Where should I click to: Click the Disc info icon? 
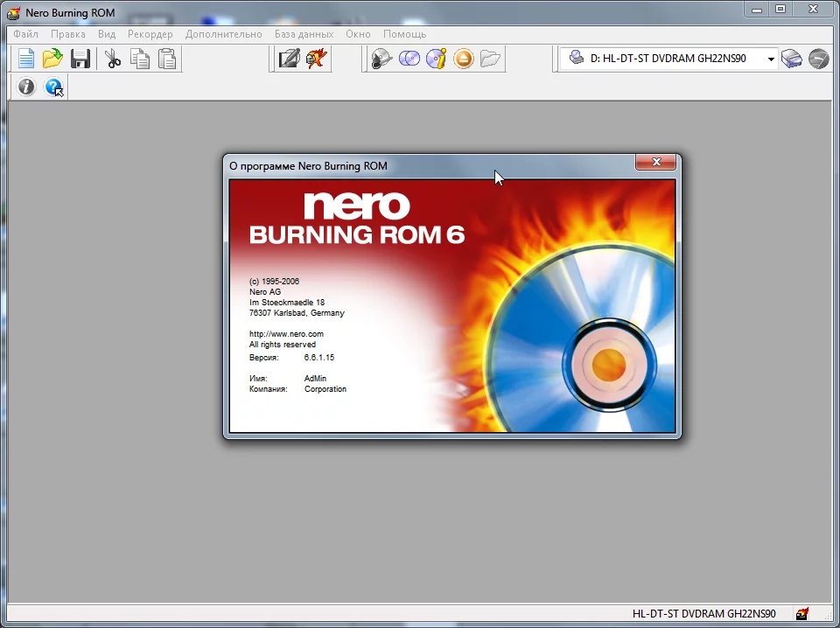click(x=436, y=59)
